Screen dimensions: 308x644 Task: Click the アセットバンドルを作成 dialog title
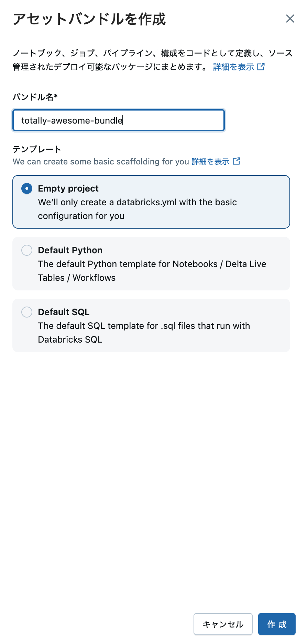click(x=89, y=20)
